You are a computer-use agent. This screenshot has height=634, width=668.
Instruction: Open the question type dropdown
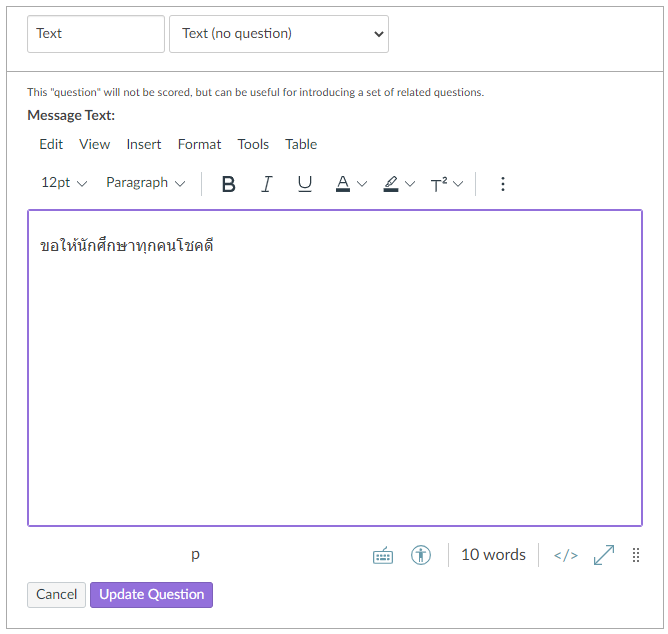tap(279, 34)
